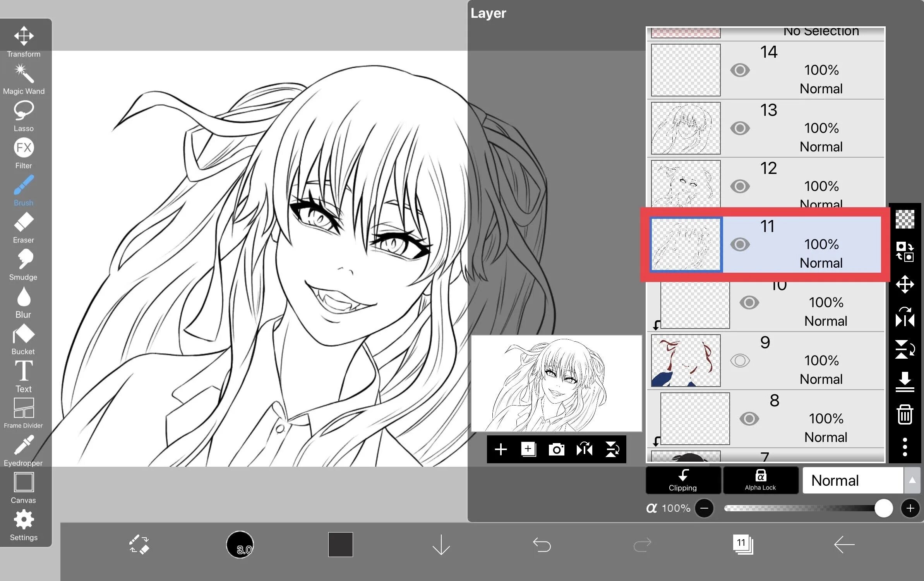Click the merge layer down icon
924x581 pixels.
pyautogui.click(x=905, y=382)
